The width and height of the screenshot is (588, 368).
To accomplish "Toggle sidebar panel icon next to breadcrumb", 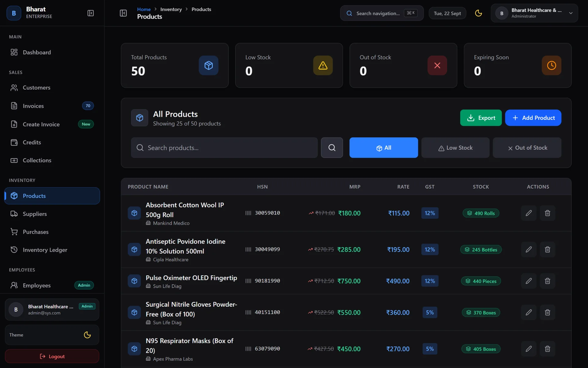I will [123, 13].
